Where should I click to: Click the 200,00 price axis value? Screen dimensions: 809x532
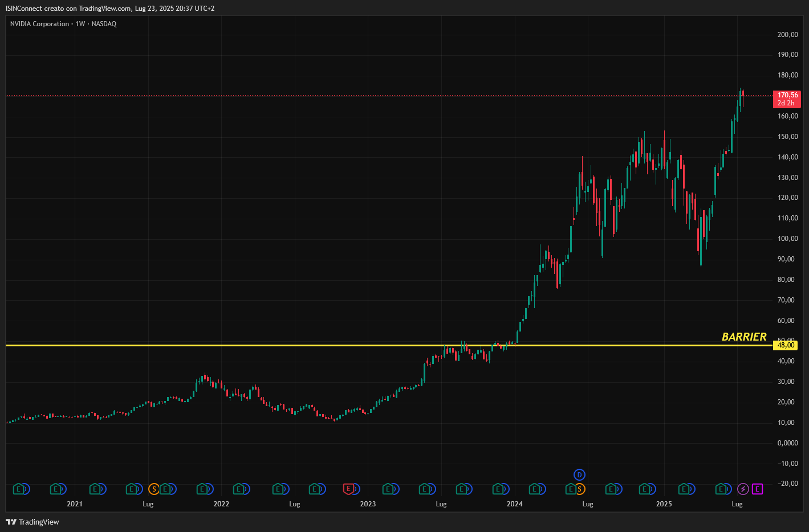788,35
